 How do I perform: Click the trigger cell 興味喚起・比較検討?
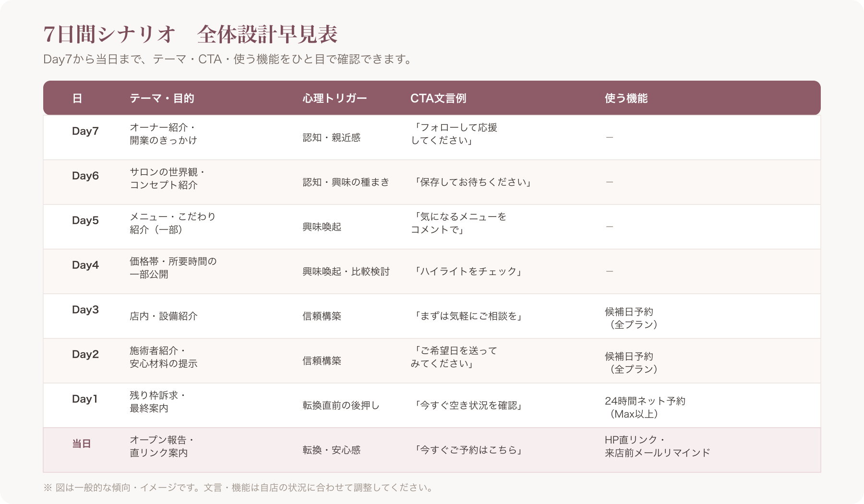click(x=346, y=271)
